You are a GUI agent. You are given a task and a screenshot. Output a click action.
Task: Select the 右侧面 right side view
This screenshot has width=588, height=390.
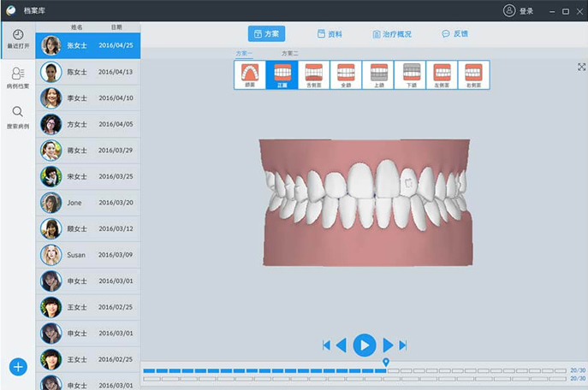(473, 75)
